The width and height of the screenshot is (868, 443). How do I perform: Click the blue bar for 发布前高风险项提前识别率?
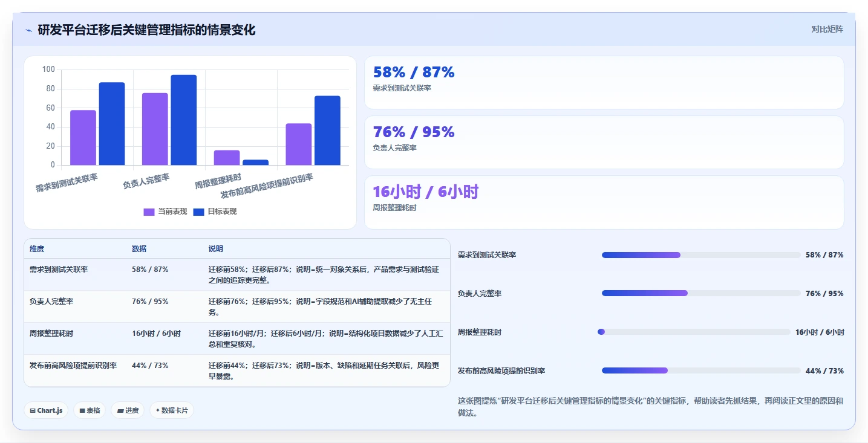click(x=327, y=131)
